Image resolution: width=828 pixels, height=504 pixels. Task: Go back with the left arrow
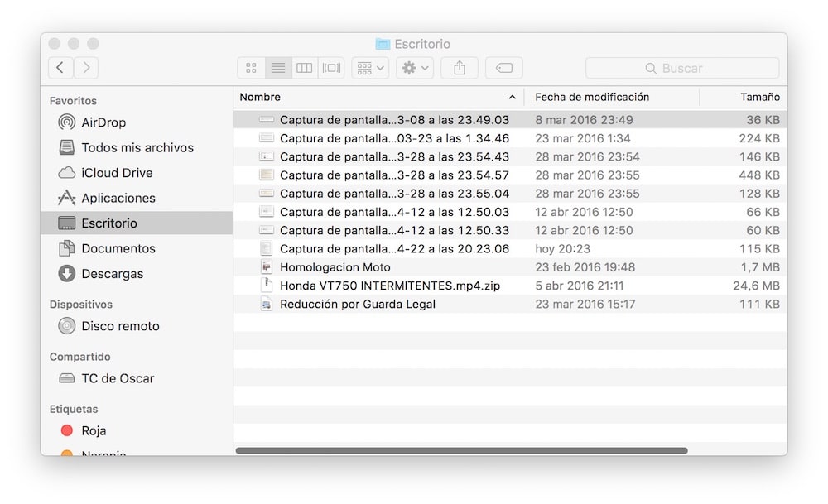click(x=60, y=68)
